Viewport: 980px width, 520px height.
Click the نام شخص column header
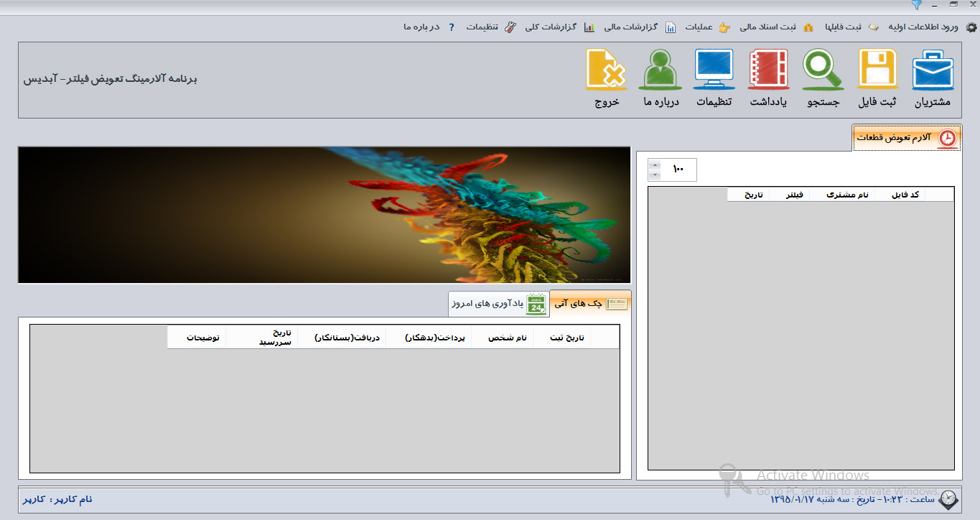tap(502, 337)
